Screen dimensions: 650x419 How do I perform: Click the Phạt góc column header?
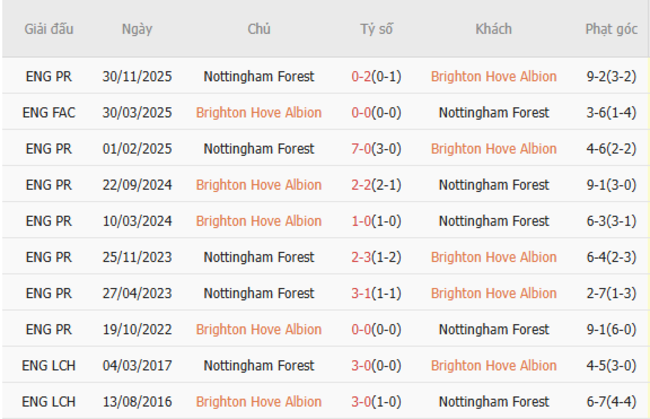point(611,29)
